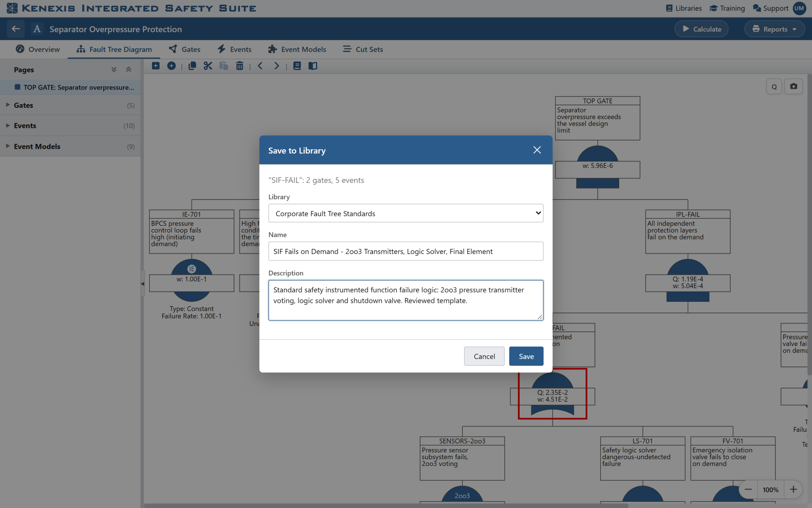Click the open book icon in toolbar

click(x=313, y=66)
